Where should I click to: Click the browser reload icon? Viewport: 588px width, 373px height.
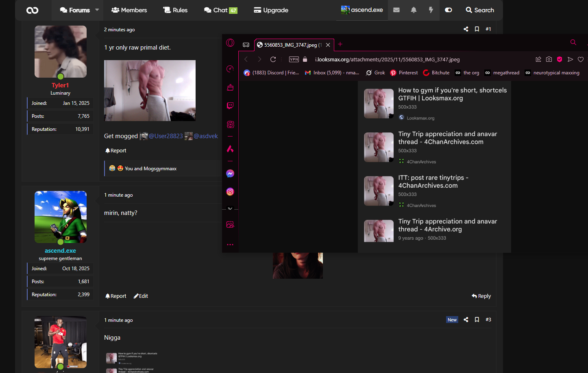tap(273, 59)
